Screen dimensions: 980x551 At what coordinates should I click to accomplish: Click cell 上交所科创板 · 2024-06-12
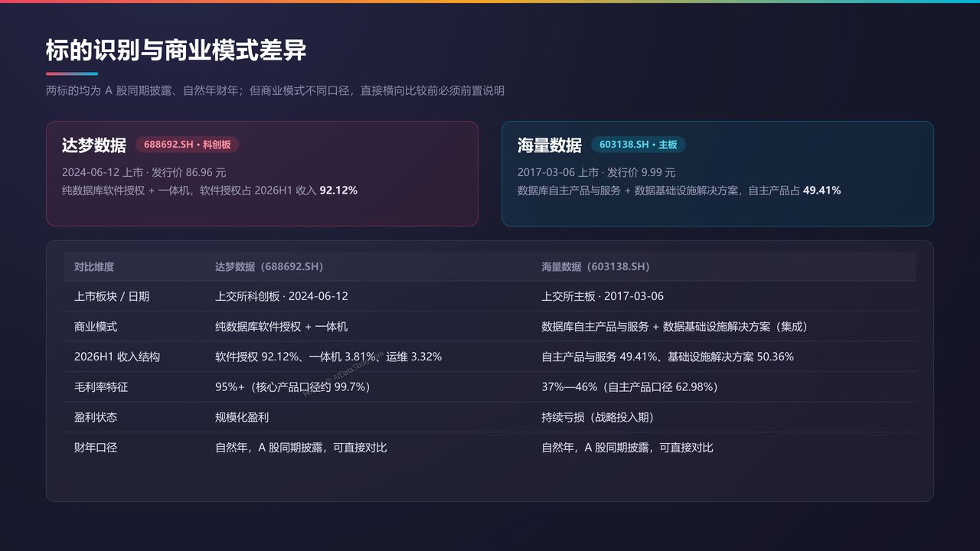click(x=282, y=296)
